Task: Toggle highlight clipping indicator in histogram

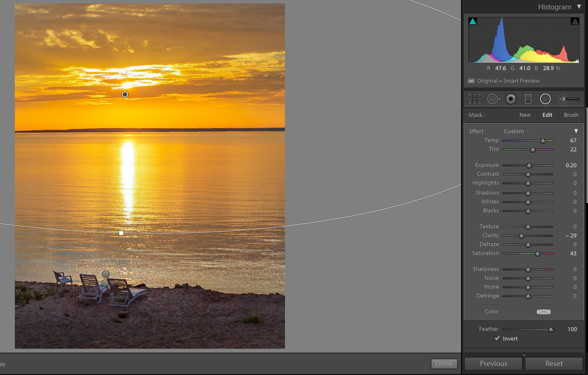Action: pyautogui.click(x=575, y=21)
